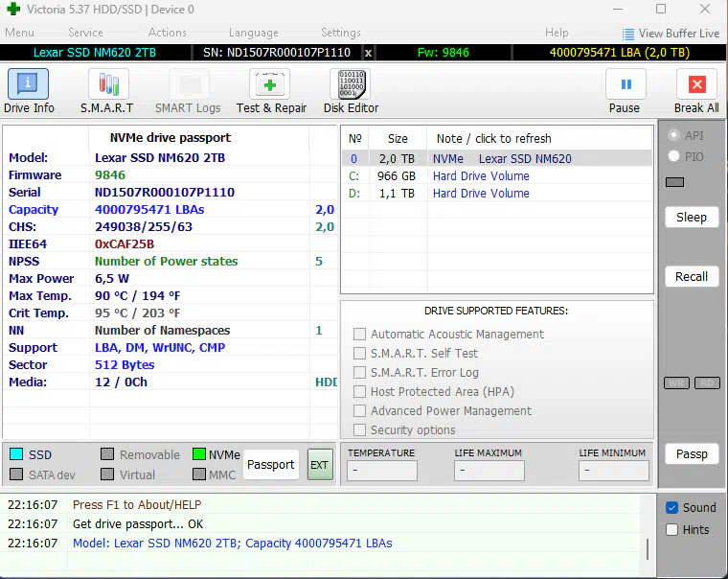Click the cyan SSD indicator swatch
The height and width of the screenshot is (579, 728).
(x=16, y=454)
